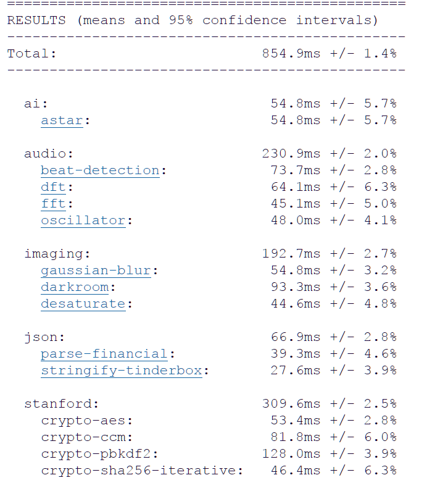Open the astar benchmark link
448x504 pixels.
(62, 120)
